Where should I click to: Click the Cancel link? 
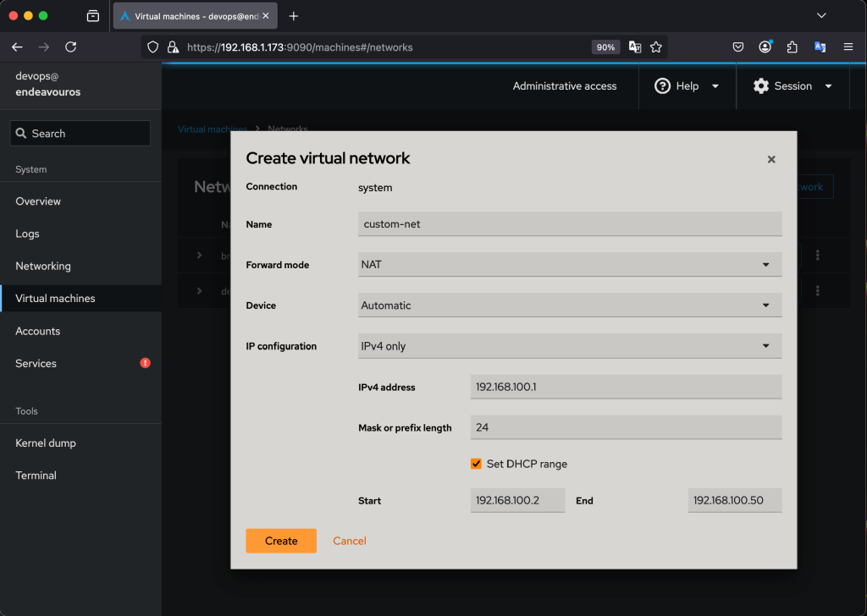(350, 541)
